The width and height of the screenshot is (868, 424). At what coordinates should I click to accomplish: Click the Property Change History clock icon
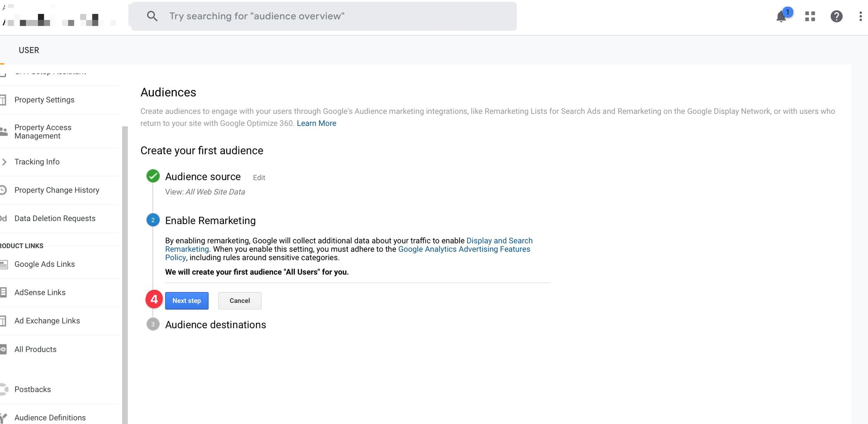3,190
